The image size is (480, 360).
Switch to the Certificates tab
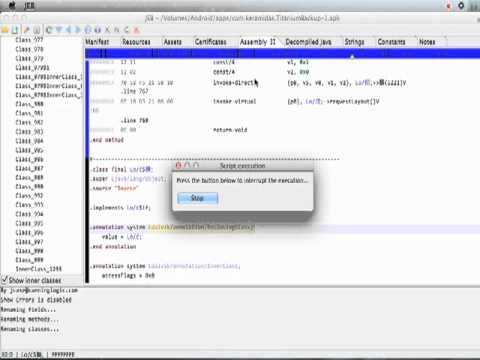click(211, 42)
